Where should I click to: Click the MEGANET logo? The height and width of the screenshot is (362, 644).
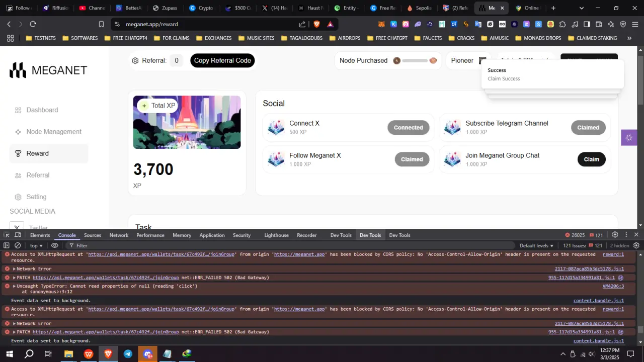(x=48, y=70)
